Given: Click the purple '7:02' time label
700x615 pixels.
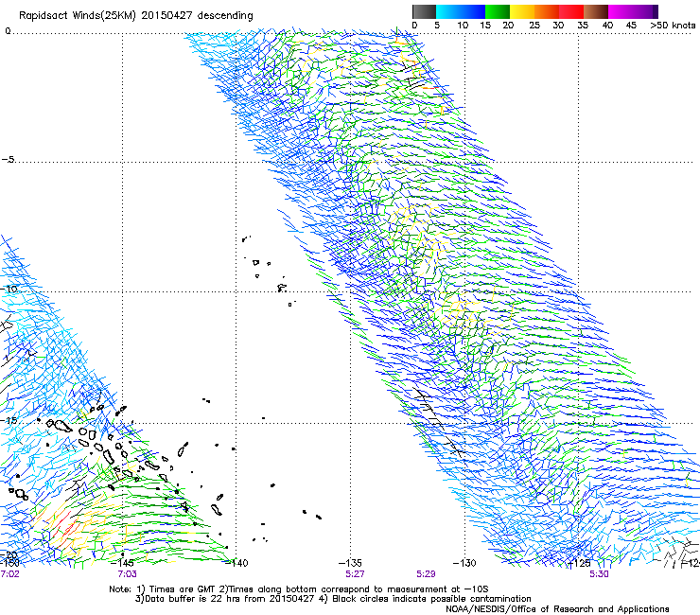Looking at the screenshot, I should click(x=9, y=574).
